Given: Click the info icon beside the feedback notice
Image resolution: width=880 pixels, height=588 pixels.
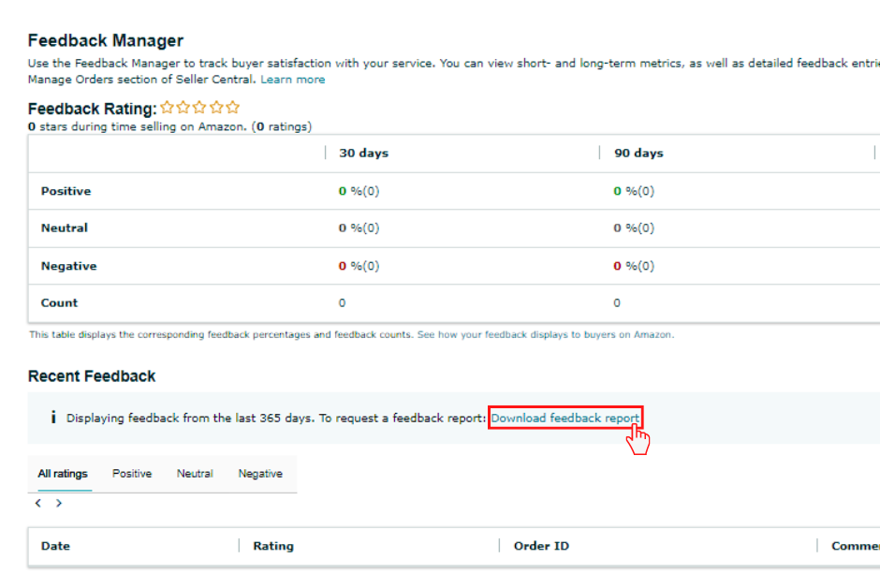Looking at the screenshot, I should [53, 418].
